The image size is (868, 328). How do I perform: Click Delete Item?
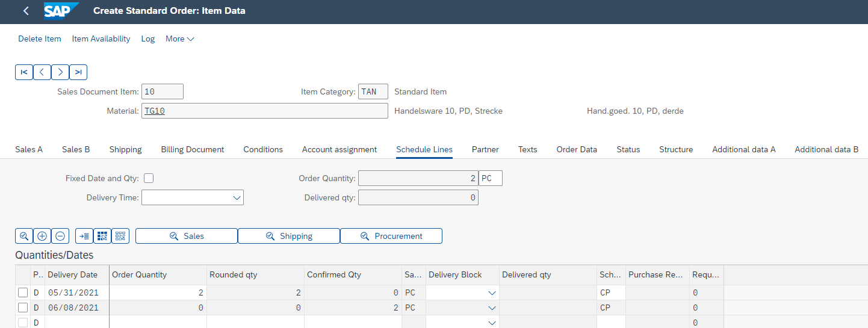point(40,39)
